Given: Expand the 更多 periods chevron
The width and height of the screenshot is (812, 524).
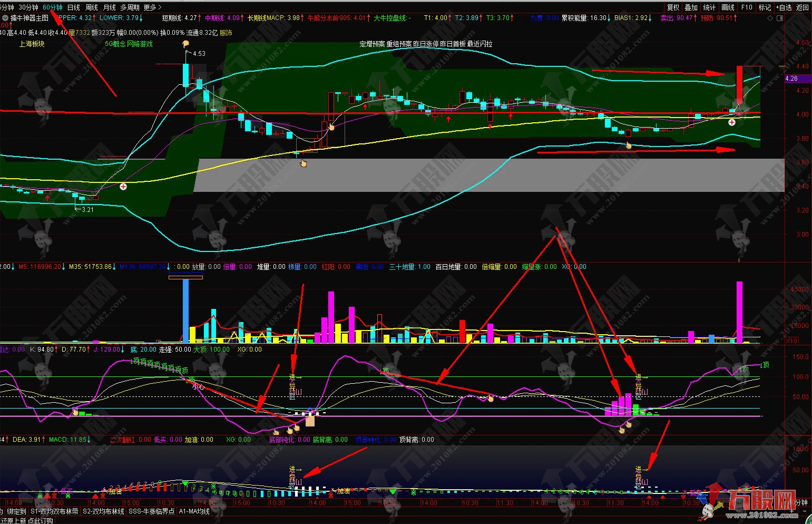Looking at the screenshot, I should coord(160,7).
